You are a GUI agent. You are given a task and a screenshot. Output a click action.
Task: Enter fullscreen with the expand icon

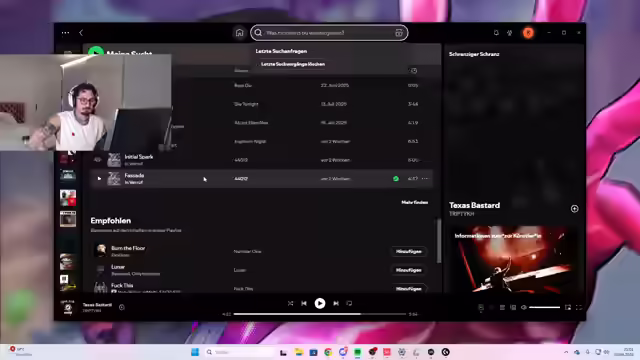point(579,307)
